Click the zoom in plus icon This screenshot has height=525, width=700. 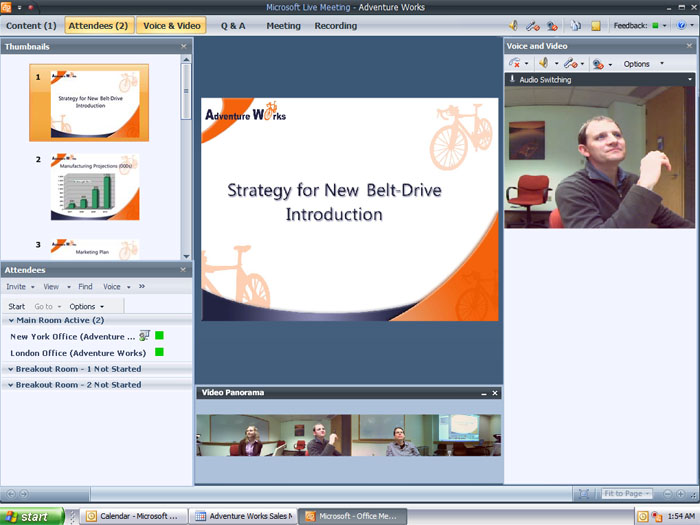coord(680,494)
